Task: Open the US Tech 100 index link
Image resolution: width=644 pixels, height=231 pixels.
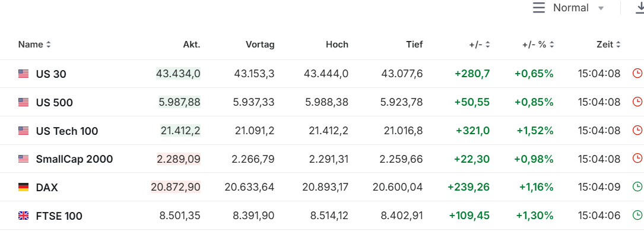Action: tap(67, 131)
